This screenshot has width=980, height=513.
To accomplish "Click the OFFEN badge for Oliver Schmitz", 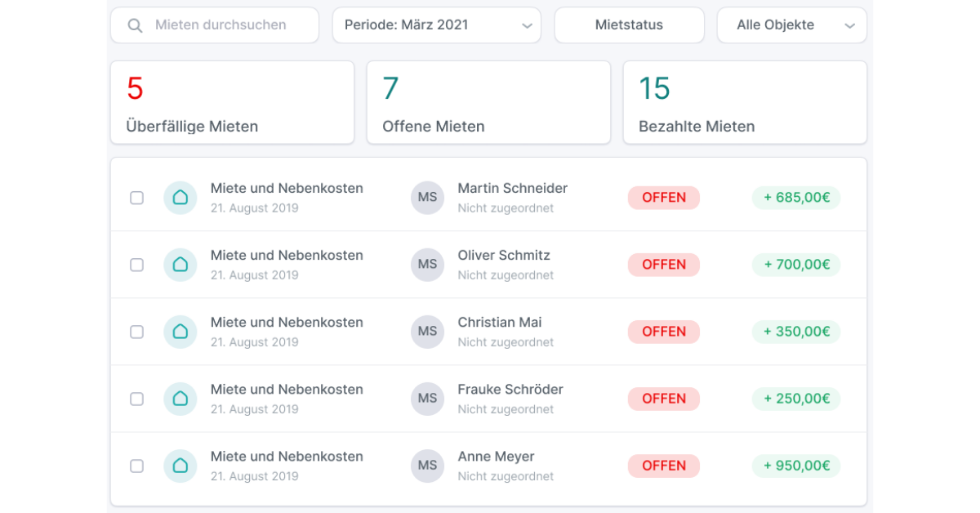I will point(664,265).
